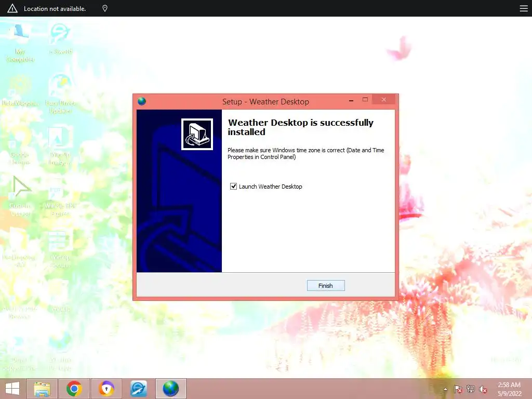
Task: Select the WinZip PDF Express desktop icon
Action: (x=60, y=200)
